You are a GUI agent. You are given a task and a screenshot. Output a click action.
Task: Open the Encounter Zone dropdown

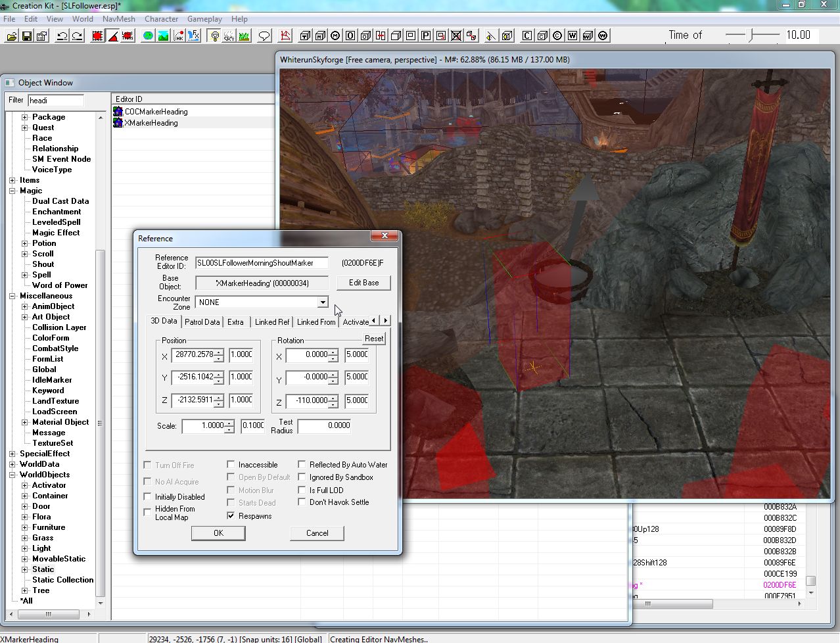pos(322,302)
